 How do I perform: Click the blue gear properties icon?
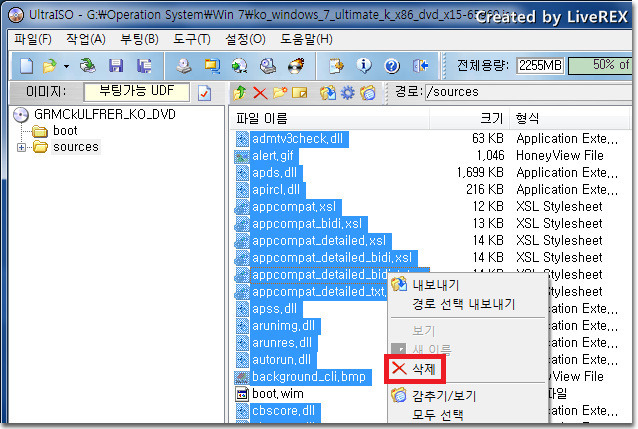(x=347, y=93)
